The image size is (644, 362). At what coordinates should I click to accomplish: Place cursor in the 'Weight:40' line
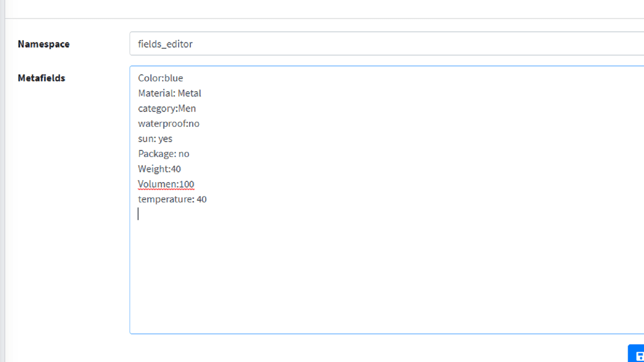point(159,169)
